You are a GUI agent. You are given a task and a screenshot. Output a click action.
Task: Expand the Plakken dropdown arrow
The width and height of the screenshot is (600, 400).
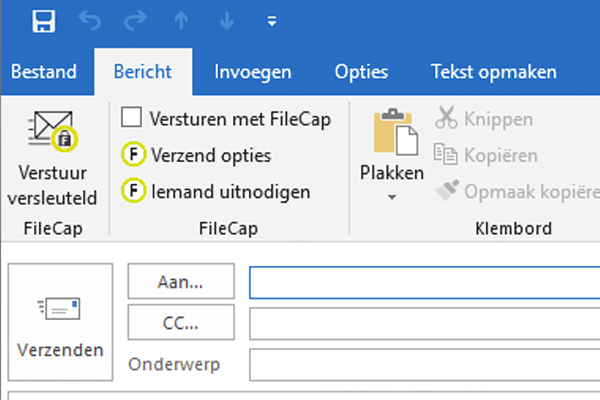point(392,197)
